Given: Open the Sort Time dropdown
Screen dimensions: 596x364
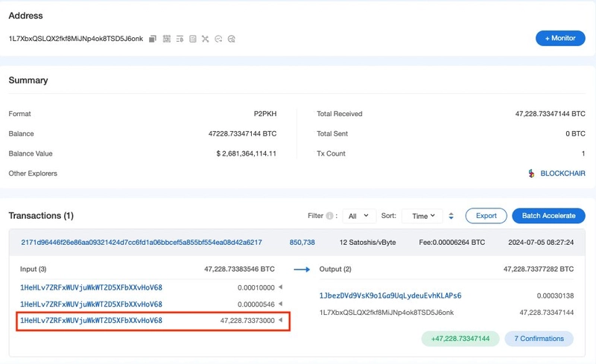Looking at the screenshot, I should [x=422, y=216].
